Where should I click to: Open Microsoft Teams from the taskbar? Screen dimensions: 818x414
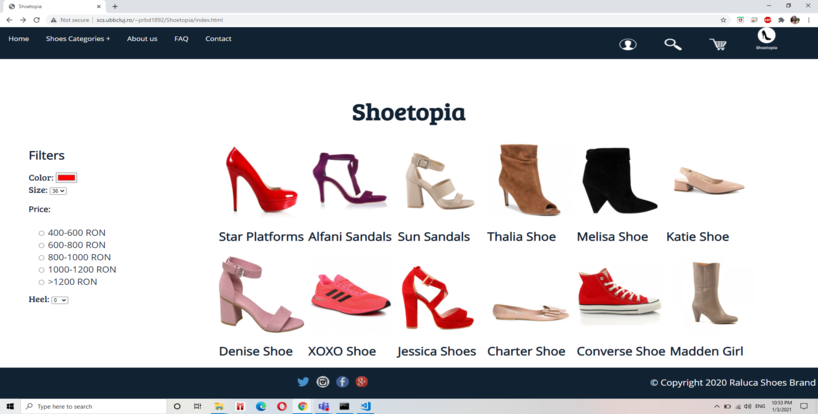pyautogui.click(x=323, y=406)
